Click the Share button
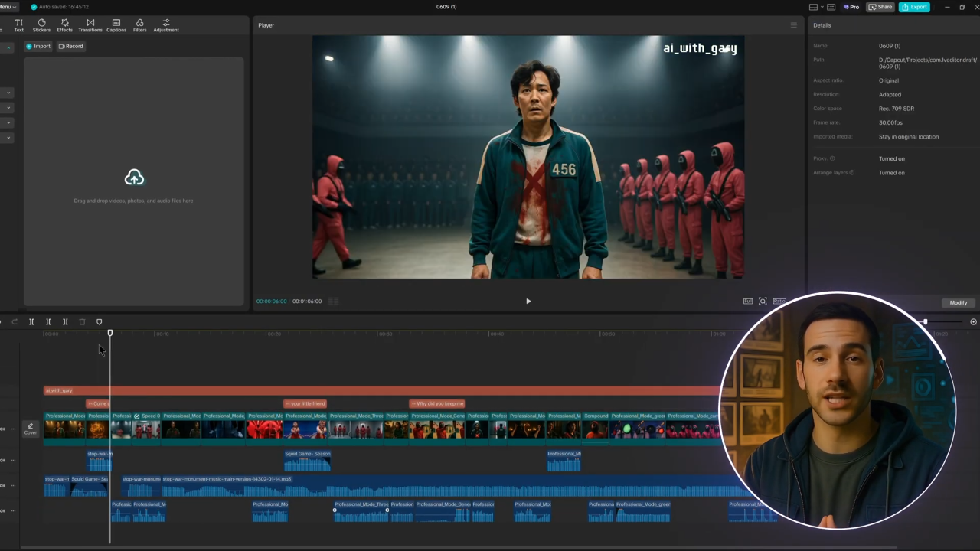 (880, 7)
